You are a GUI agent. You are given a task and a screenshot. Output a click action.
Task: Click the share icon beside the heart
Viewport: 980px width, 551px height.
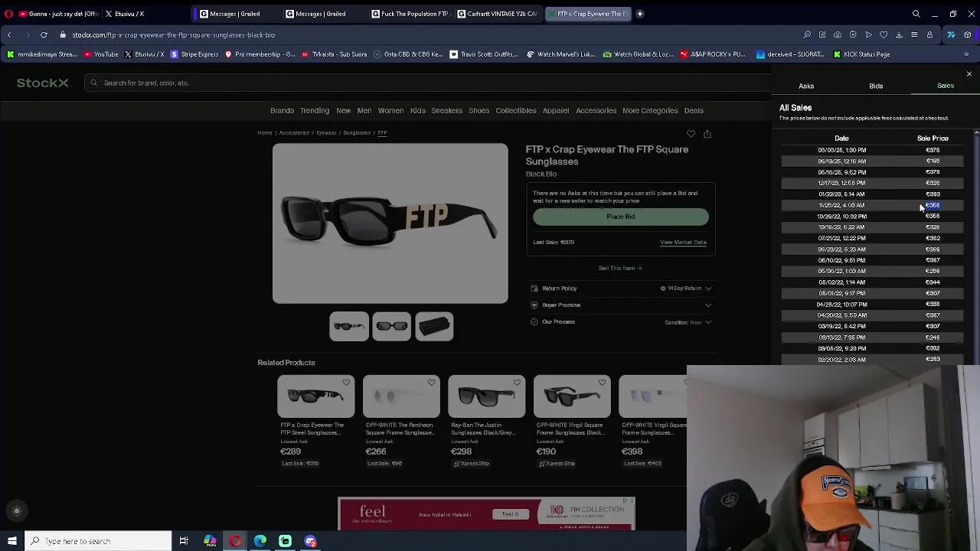click(707, 134)
